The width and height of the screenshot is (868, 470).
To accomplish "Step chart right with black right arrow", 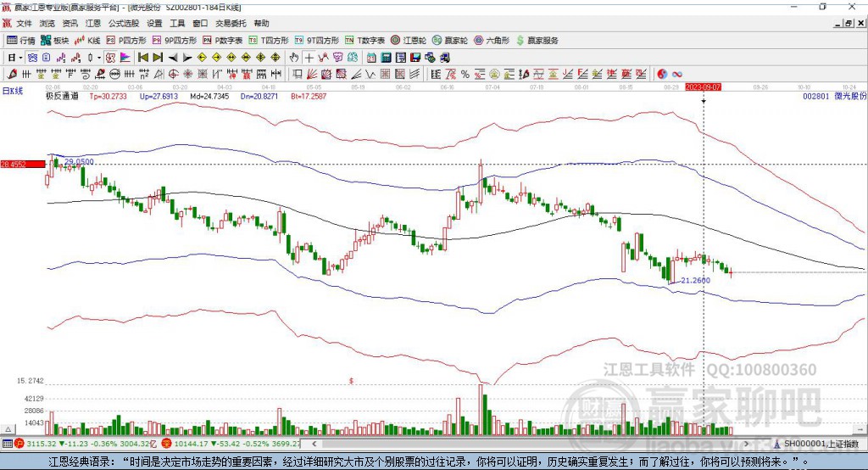I will (187, 58).
